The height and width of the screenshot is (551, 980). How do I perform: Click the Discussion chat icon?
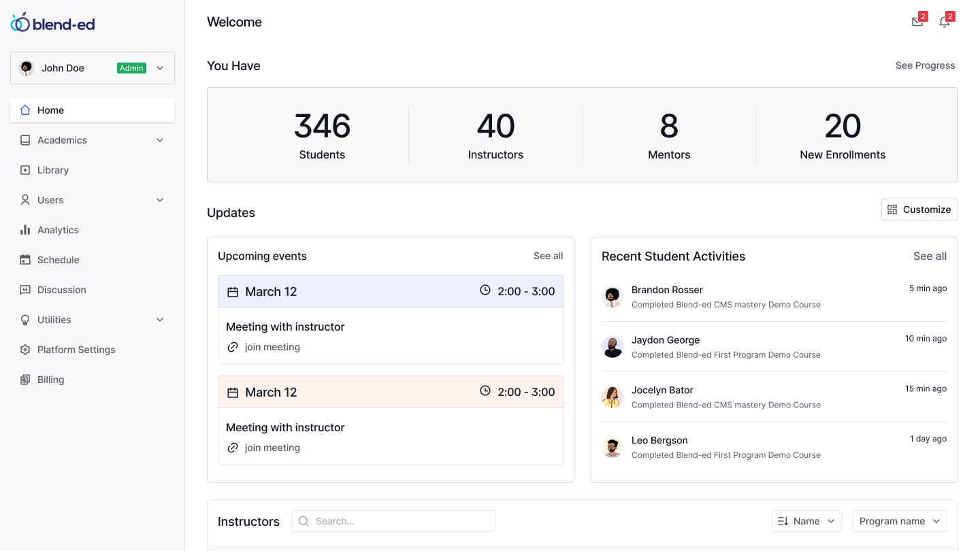[x=25, y=290]
